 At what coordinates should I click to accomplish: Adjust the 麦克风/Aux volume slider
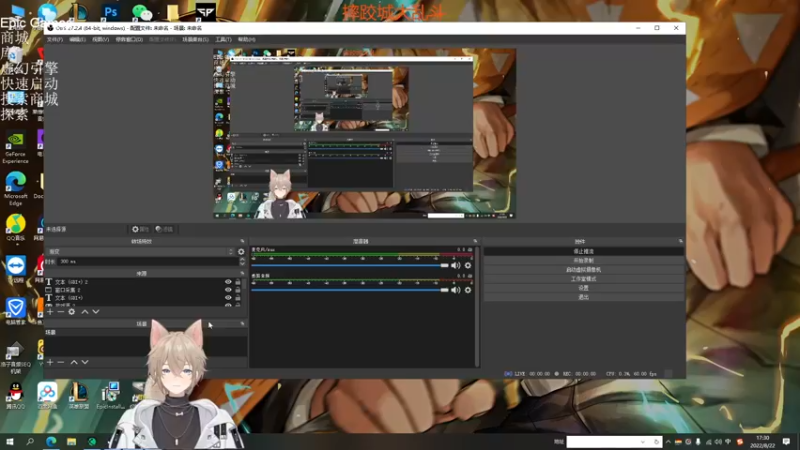click(x=349, y=265)
